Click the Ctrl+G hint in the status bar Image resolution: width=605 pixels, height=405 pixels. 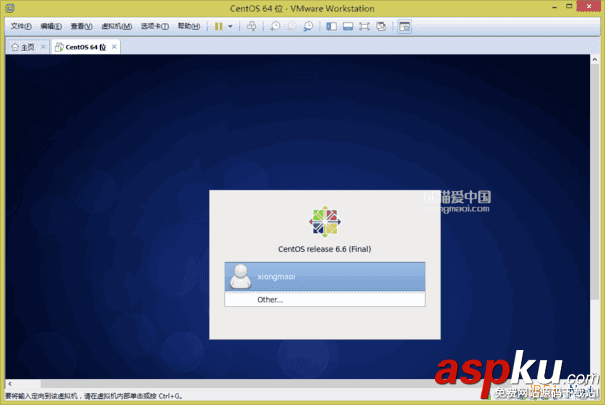[170, 396]
